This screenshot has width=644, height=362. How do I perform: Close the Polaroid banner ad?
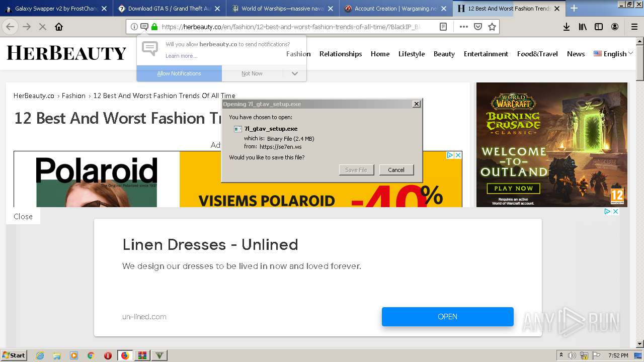pos(458,155)
